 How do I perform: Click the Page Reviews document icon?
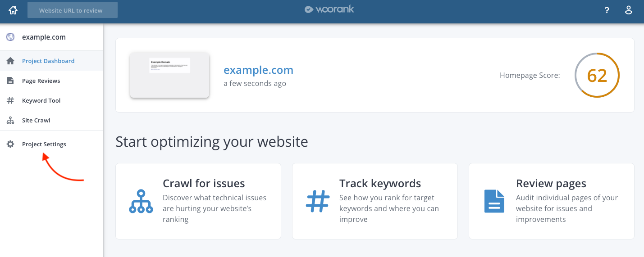point(10,81)
